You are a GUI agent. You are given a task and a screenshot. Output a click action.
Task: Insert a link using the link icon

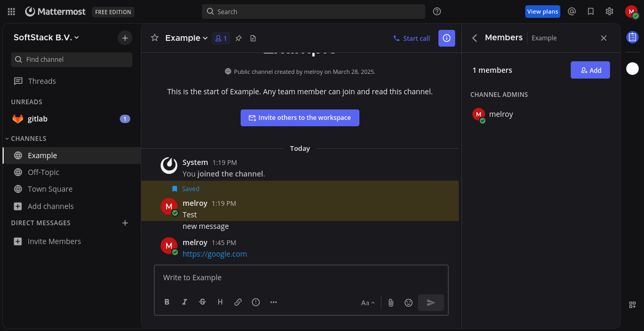point(238,302)
